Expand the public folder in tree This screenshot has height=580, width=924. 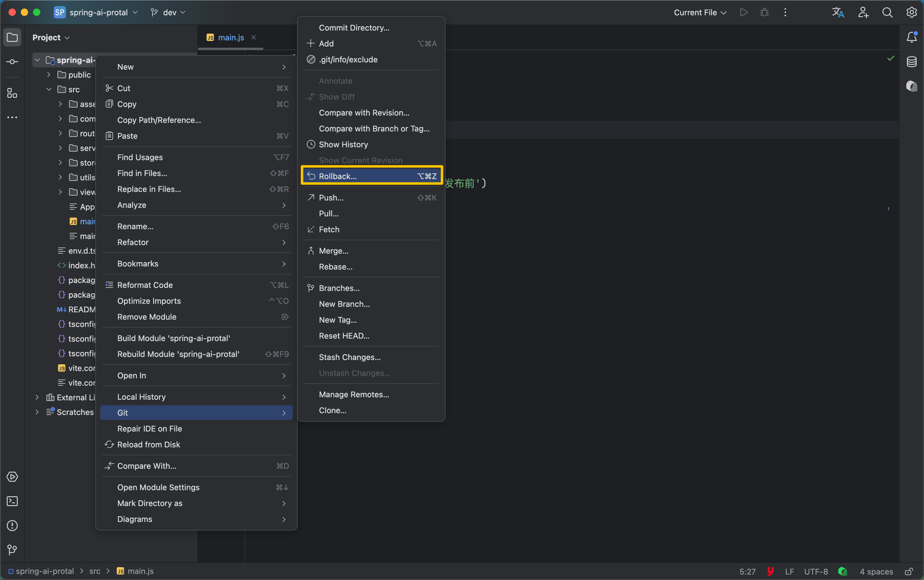49,75
